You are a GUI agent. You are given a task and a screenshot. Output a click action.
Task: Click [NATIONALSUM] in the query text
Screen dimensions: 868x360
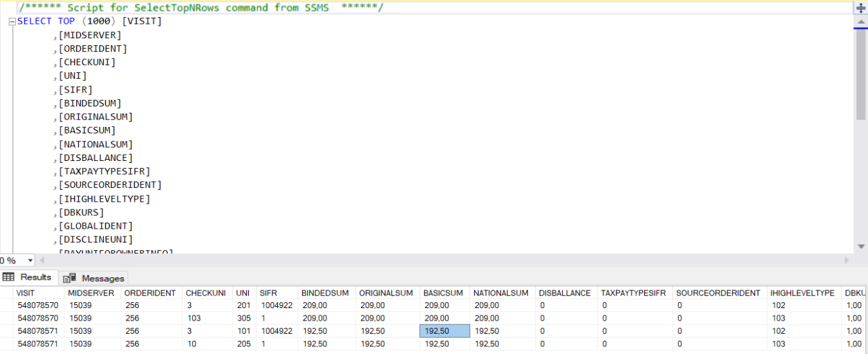tap(96, 145)
